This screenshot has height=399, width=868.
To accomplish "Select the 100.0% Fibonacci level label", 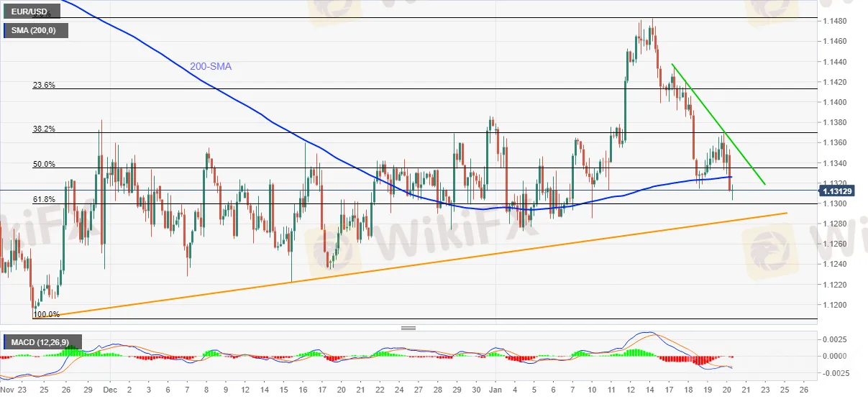I will pyautogui.click(x=46, y=314).
